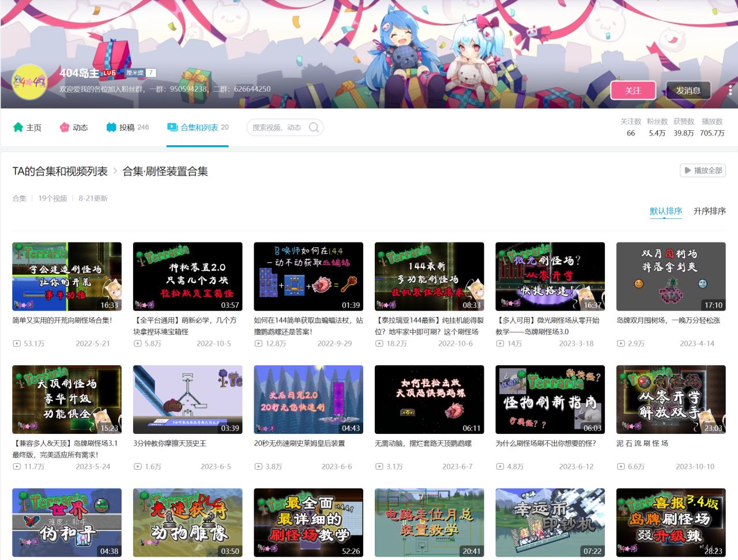Open title 无需动脑，摆烂套路天顶鹦鹉螺

pyautogui.click(x=423, y=444)
